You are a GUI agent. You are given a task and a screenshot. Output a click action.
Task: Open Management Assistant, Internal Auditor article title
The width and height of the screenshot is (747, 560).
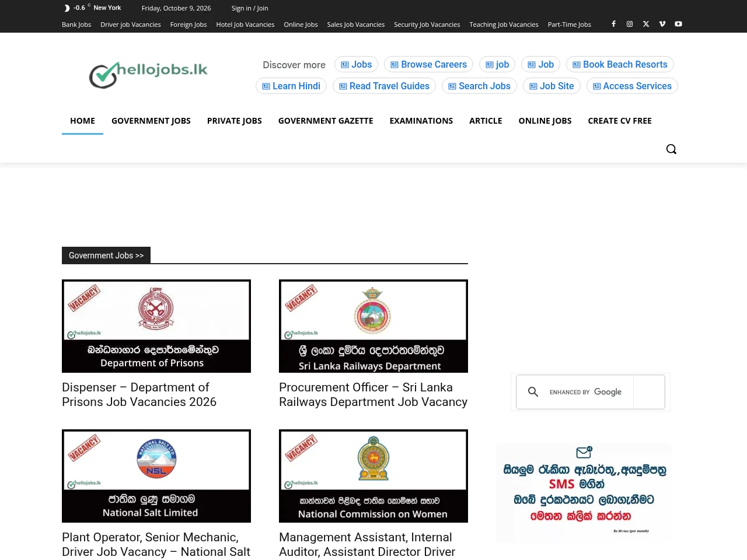367,544
